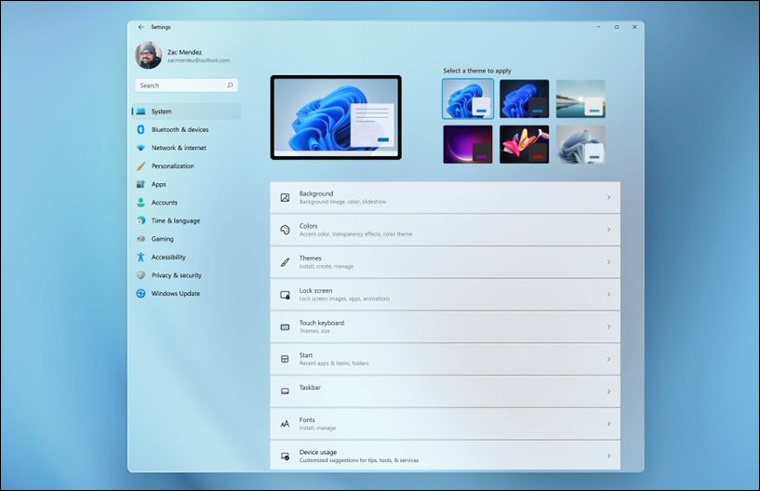Apply the purple glow theme
This screenshot has width=760, height=491.
click(x=468, y=144)
